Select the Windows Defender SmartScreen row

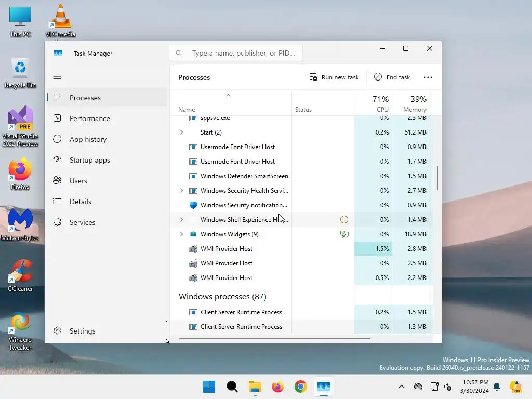(x=301, y=176)
